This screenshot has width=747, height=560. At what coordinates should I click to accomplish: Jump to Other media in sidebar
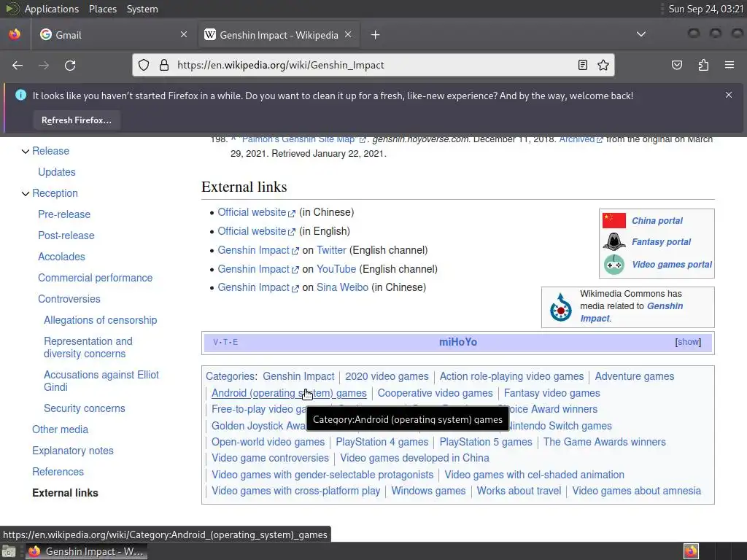(x=60, y=429)
